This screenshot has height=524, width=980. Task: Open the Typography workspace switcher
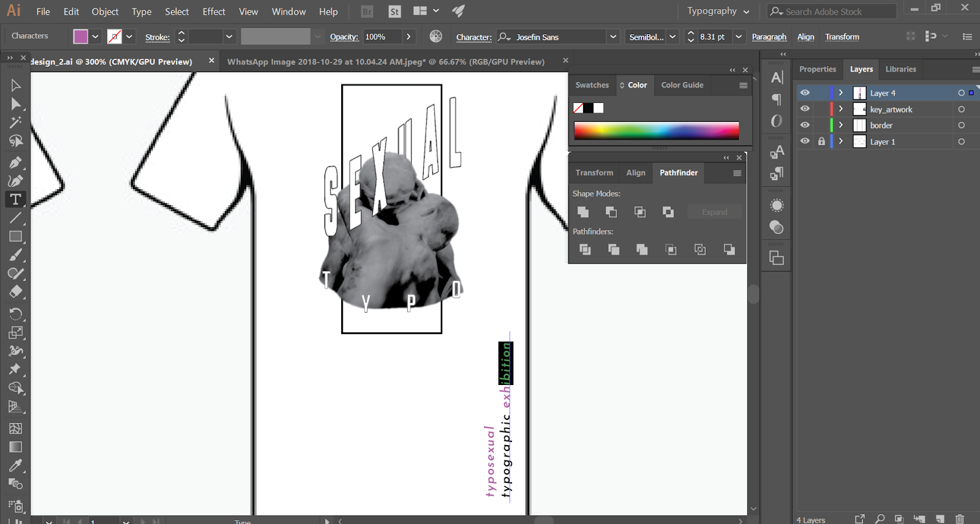[x=718, y=11]
